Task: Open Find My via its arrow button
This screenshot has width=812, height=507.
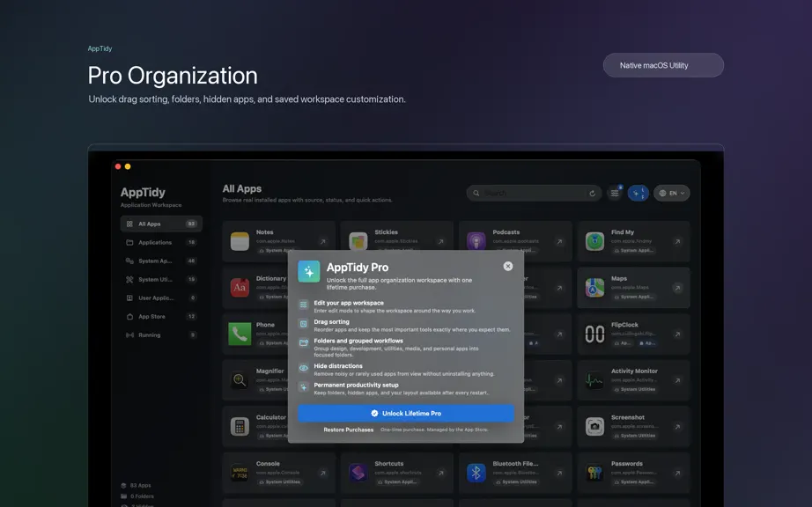Action: [x=677, y=241]
